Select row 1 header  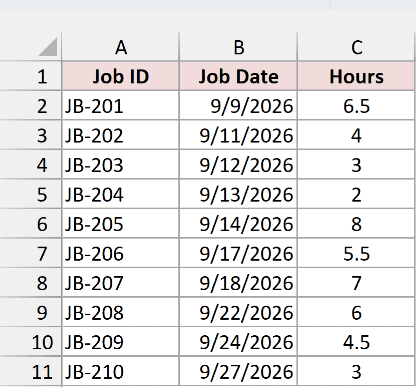pyautogui.click(x=31, y=76)
